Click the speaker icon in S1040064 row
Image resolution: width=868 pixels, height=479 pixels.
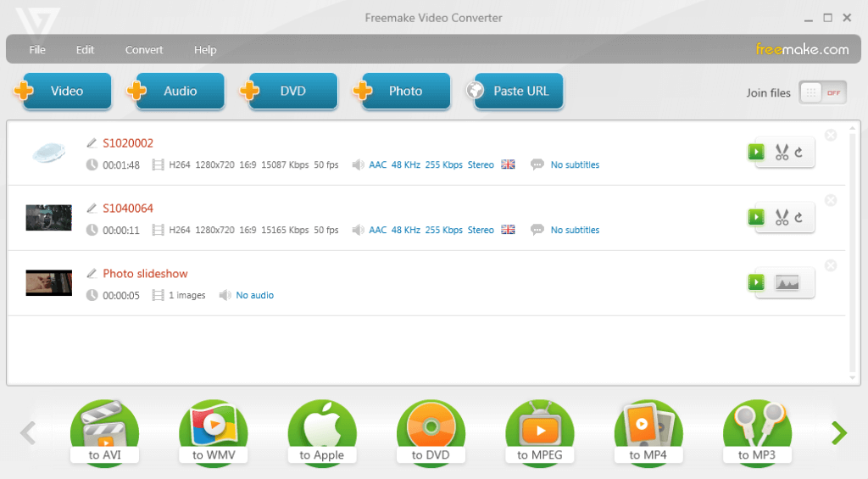tap(358, 230)
